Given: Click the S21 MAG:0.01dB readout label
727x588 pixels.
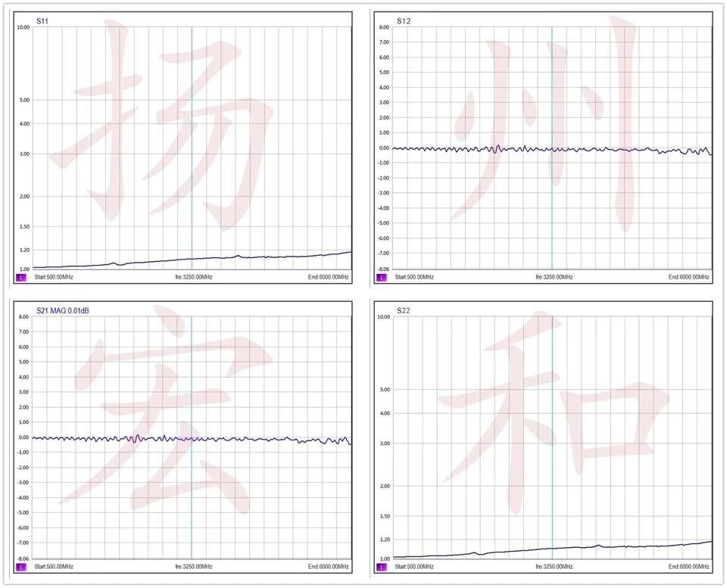Looking at the screenshot, I should point(63,310).
